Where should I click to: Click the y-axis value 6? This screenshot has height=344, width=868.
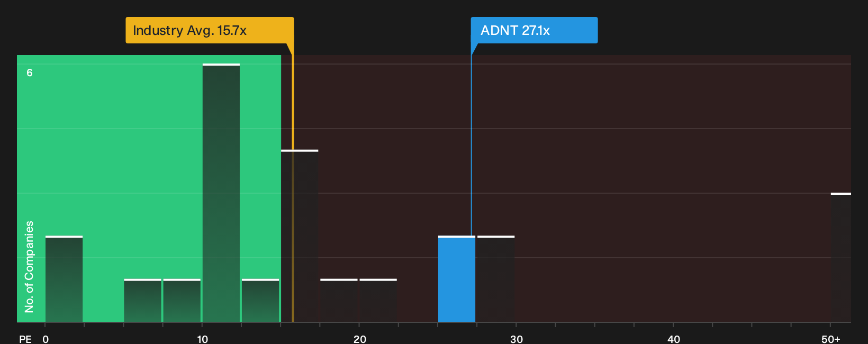(30, 73)
